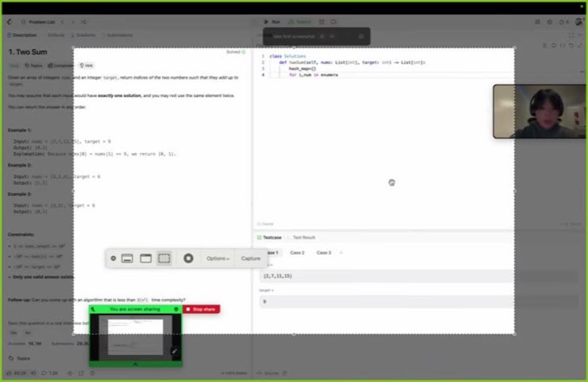The image size is (588, 382).
Task: Click the Companies tag button
Action: 60,65
